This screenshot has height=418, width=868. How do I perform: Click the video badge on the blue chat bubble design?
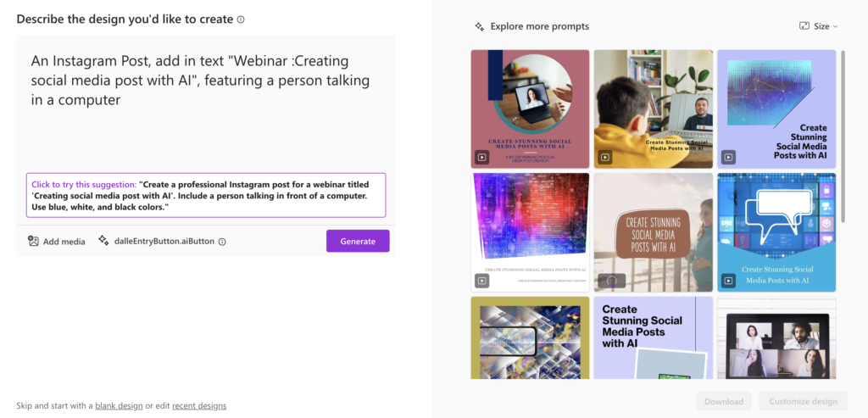[x=728, y=281]
